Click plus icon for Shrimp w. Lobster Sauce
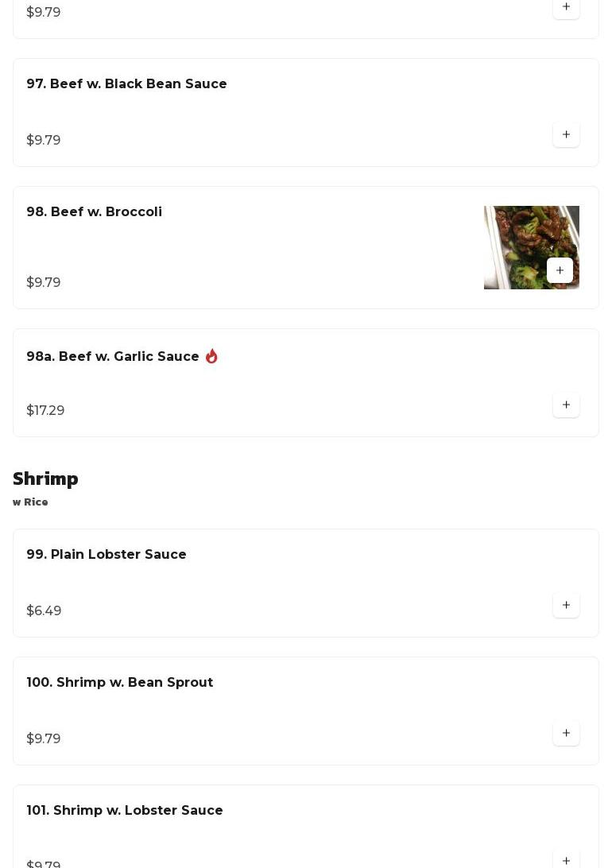The height and width of the screenshot is (868, 612). [566, 859]
